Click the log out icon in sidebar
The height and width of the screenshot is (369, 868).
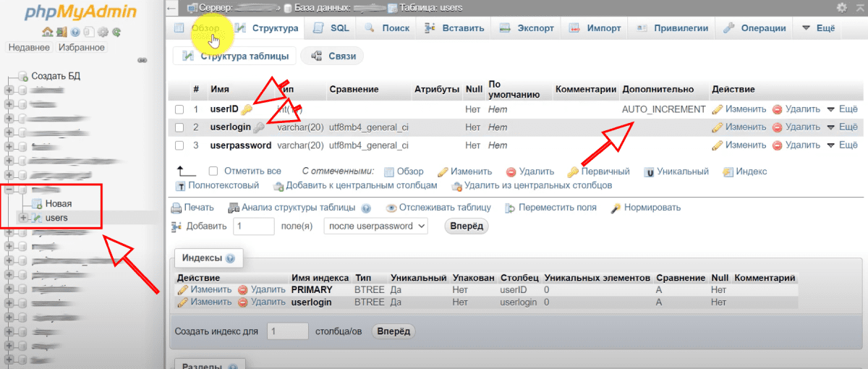(x=61, y=32)
